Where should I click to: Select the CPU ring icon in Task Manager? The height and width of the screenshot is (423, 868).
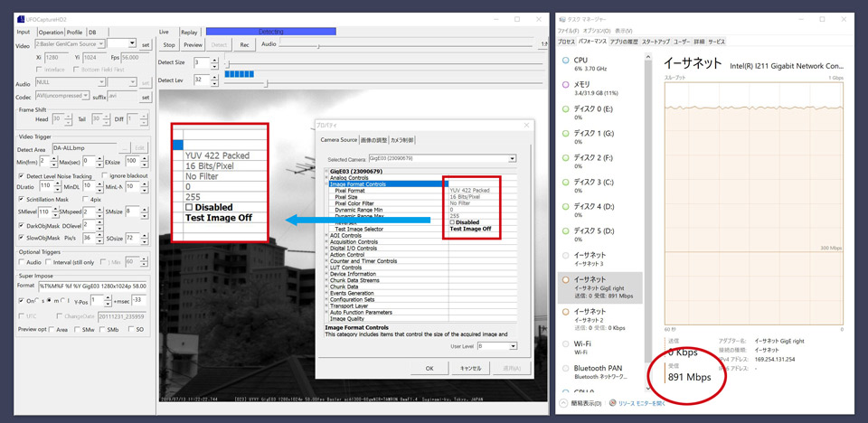point(565,62)
